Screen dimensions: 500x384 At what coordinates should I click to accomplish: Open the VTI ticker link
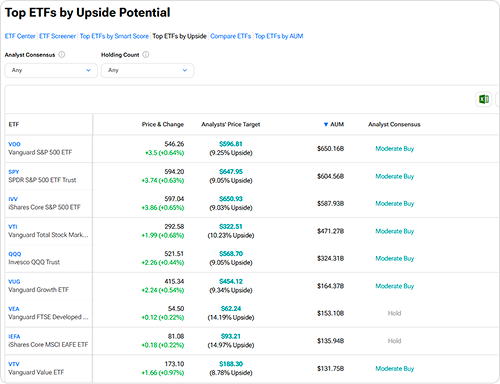[13, 227]
